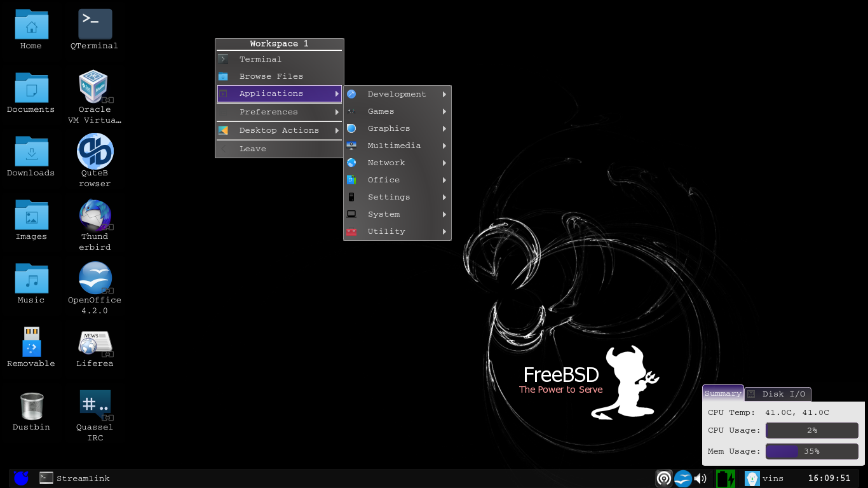Expand the Office category arrow

tap(444, 180)
